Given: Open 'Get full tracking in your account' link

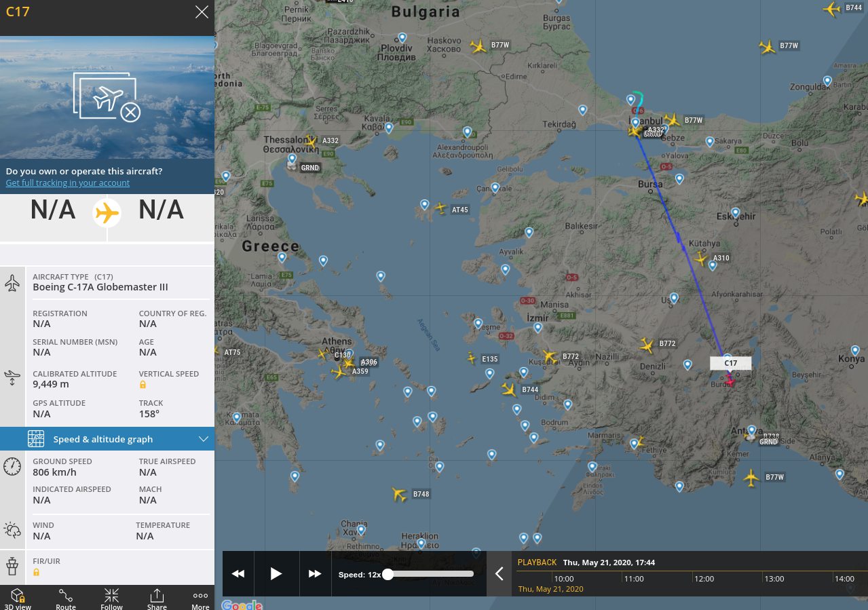Looking at the screenshot, I should [x=67, y=183].
